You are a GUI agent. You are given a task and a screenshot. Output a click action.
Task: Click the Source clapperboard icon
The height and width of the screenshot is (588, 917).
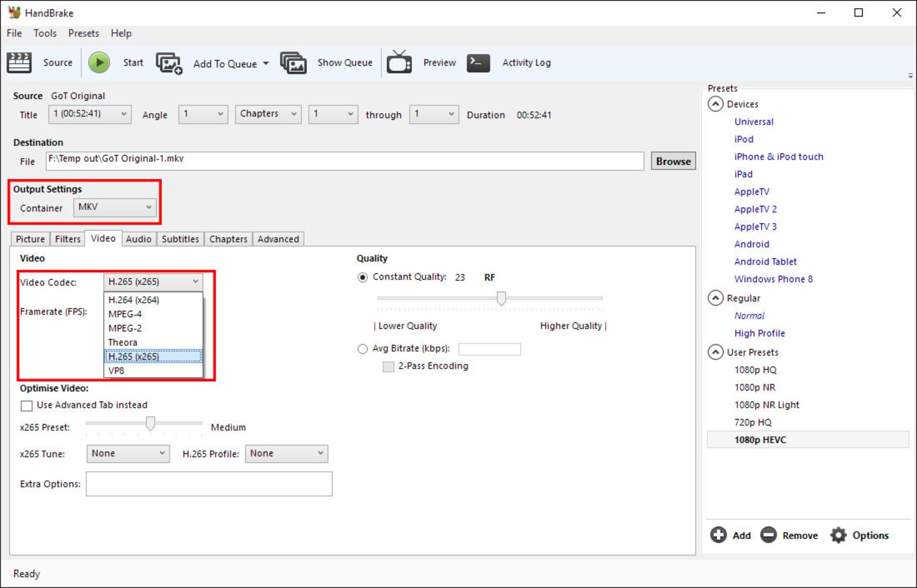pos(19,63)
